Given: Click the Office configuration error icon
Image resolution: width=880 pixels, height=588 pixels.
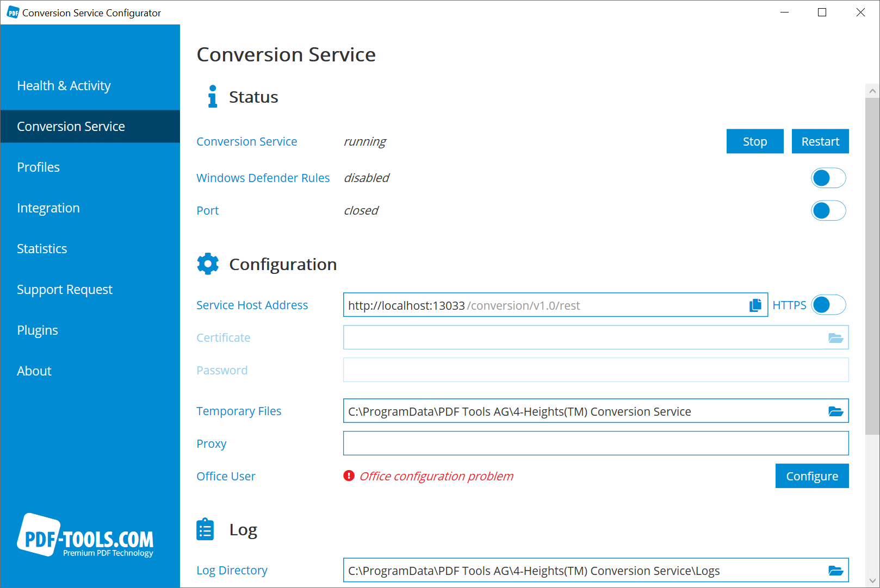Looking at the screenshot, I should click(x=349, y=476).
